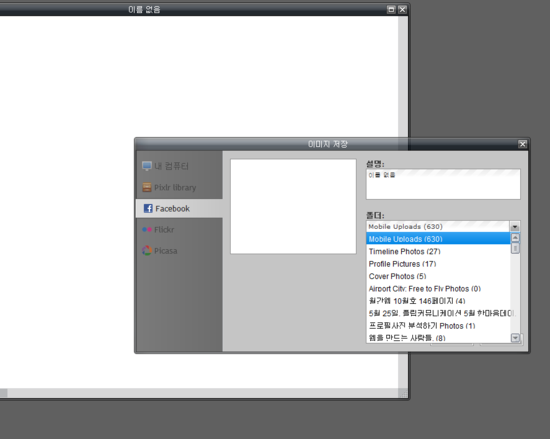
Task: Choose the Picasa pinwheel icon
Action: coord(147,251)
